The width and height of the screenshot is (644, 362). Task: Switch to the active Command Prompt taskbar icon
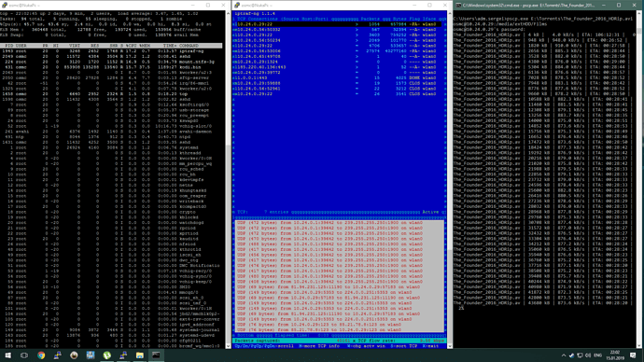(156, 355)
